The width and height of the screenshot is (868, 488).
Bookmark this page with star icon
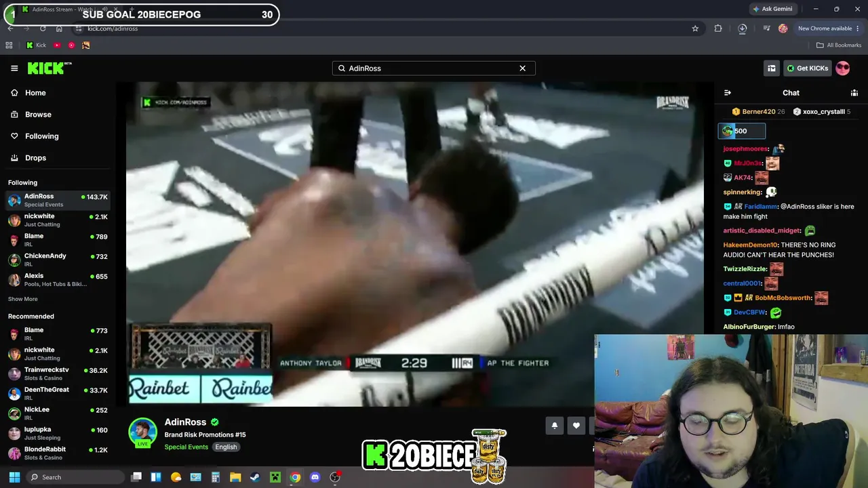click(695, 28)
